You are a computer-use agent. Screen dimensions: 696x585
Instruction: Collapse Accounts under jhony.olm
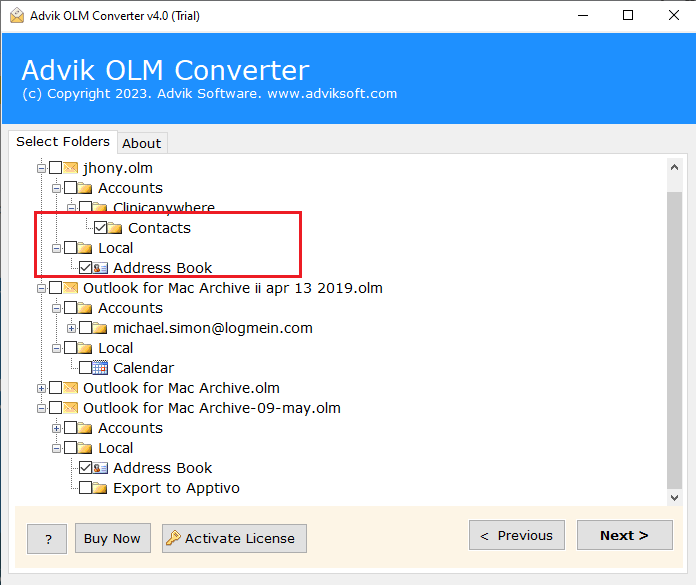(56, 188)
